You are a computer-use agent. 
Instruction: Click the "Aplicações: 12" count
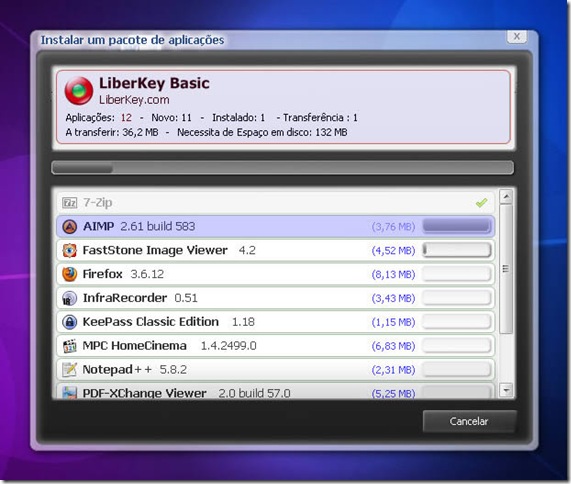99,118
